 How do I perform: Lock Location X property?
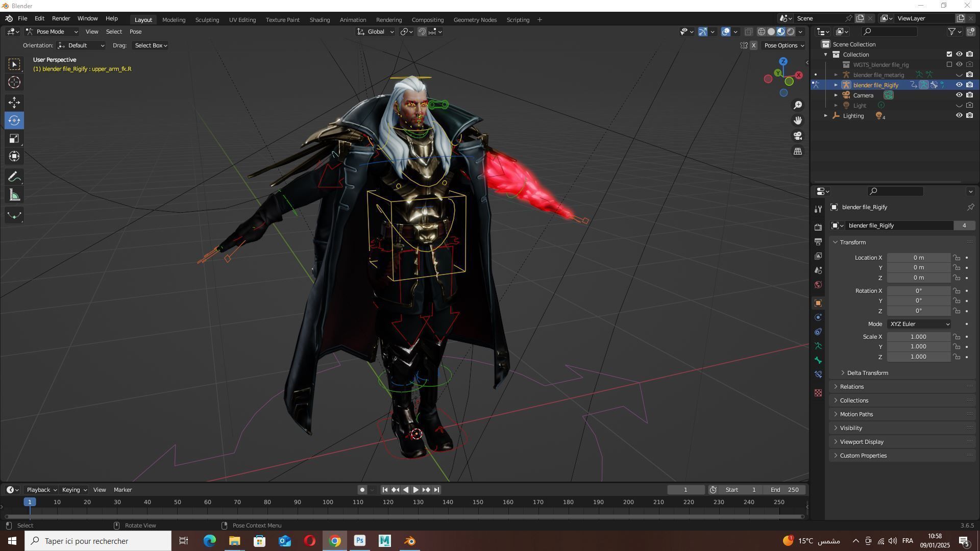957,258
